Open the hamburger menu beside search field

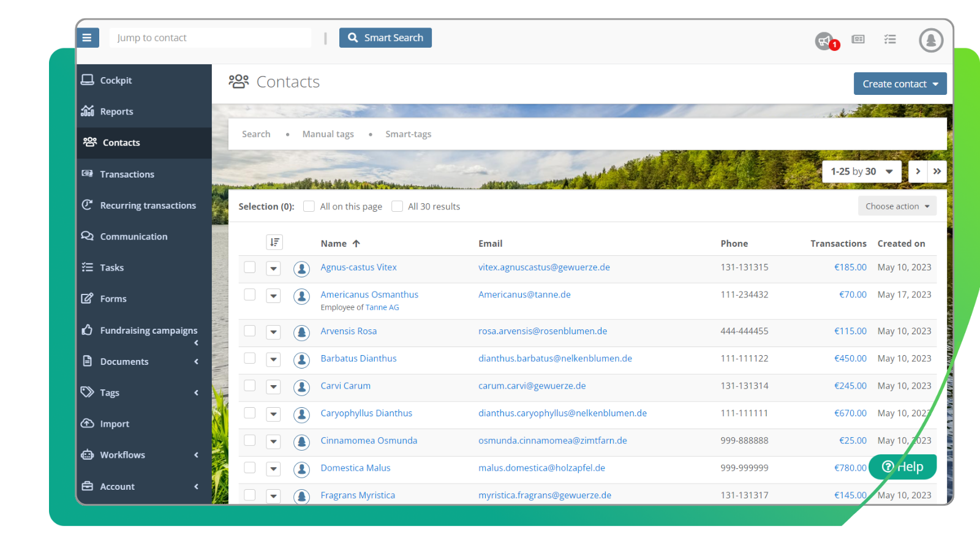pos(88,37)
